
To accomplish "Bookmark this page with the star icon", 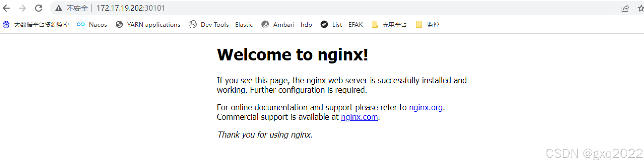I will tap(641, 8).
